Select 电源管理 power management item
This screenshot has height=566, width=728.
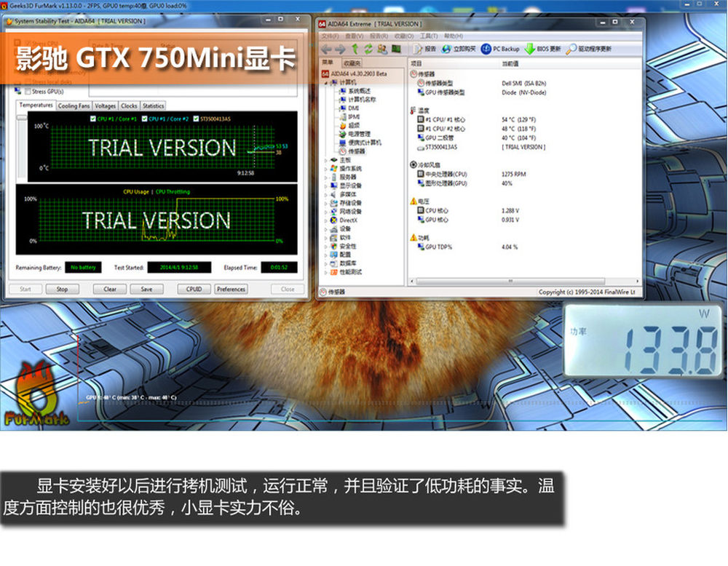[x=355, y=134]
